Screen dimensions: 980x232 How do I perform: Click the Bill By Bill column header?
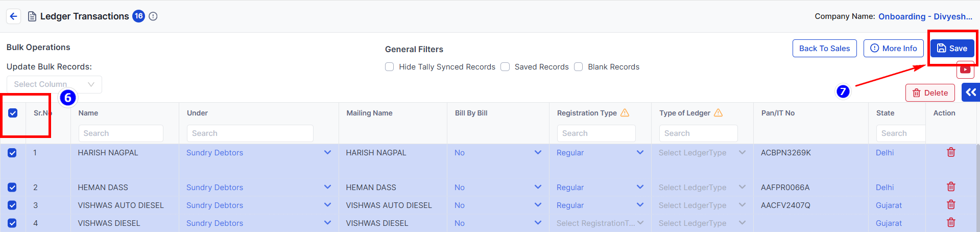click(471, 113)
